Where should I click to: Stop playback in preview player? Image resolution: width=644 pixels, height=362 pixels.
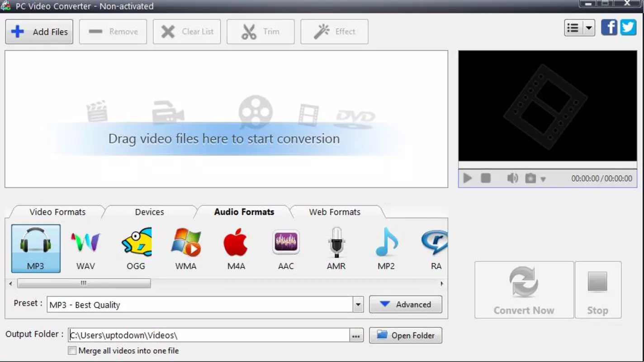486,178
